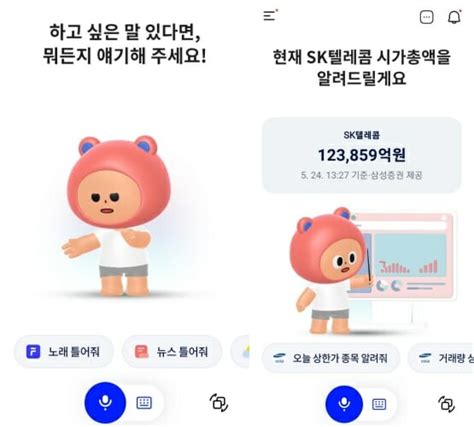Open keyboard input on left screen

click(144, 403)
